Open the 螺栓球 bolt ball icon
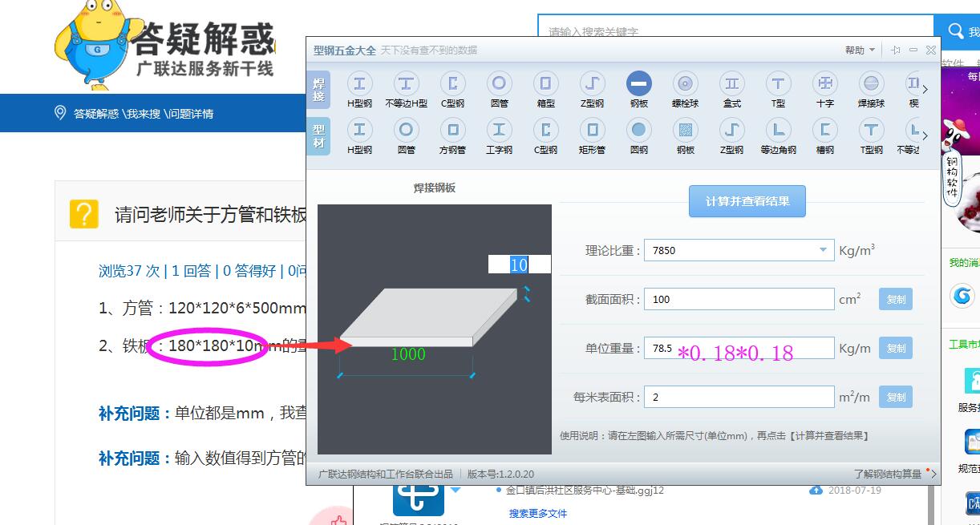 coord(685,89)
